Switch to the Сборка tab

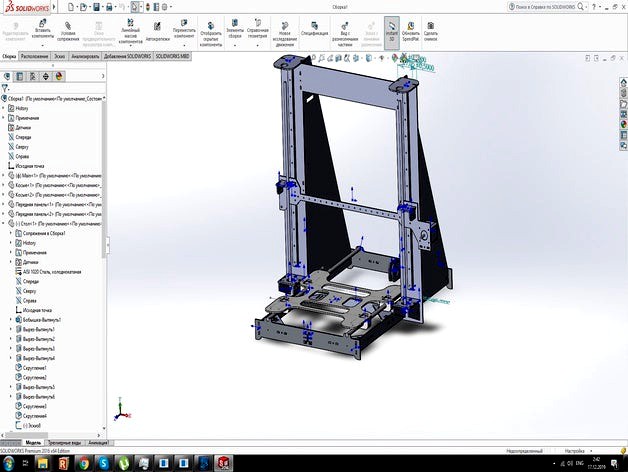(x=9, y=56)
